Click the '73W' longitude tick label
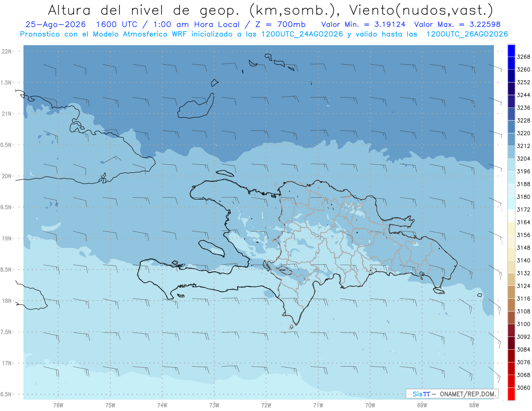 (x=214, y=404)
